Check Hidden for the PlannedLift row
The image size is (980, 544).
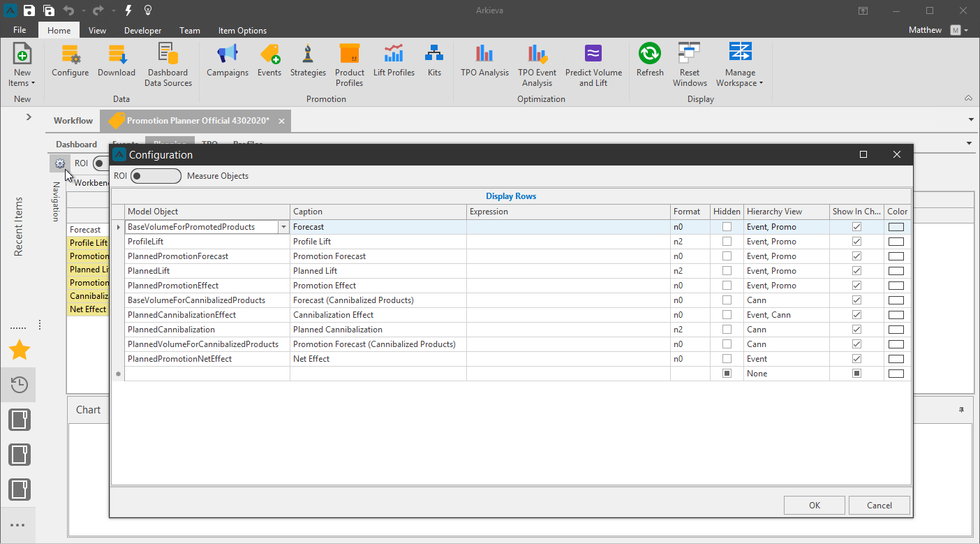point(727,271)
